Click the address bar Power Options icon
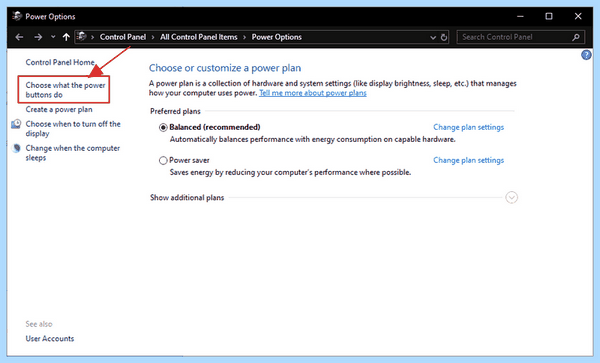Image resolution: width=600 pixels, height=363 pixels. (82, 37)
